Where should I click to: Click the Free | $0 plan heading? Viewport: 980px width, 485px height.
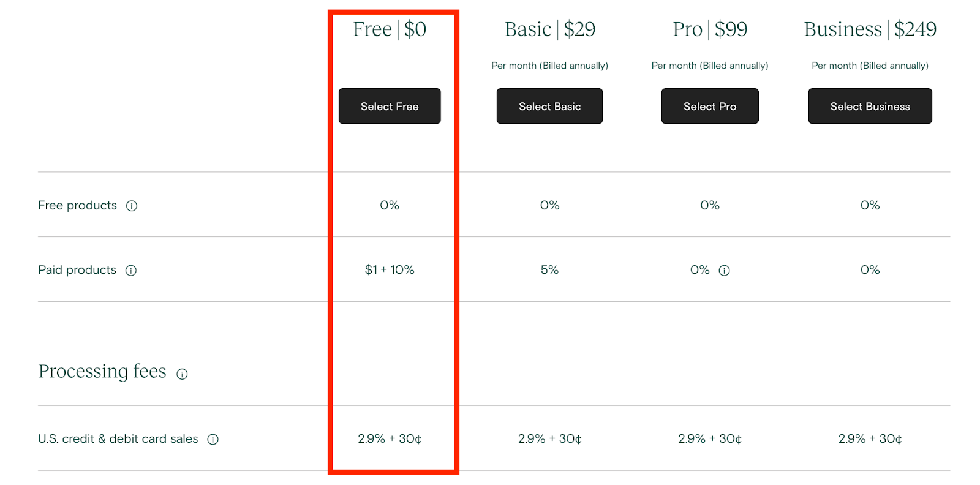click(390, 29)
